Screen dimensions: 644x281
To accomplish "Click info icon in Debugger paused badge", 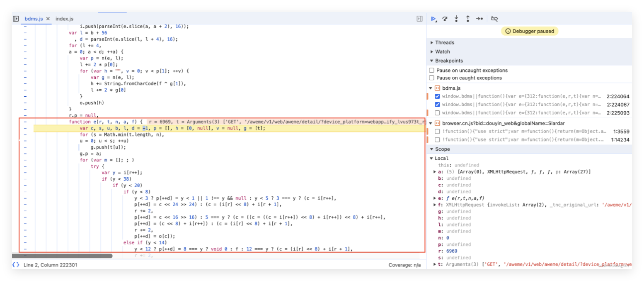I will click(508, 31).
